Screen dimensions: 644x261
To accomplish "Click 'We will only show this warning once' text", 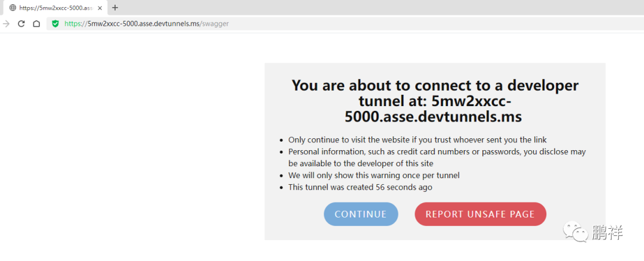I will coord(374,176).
